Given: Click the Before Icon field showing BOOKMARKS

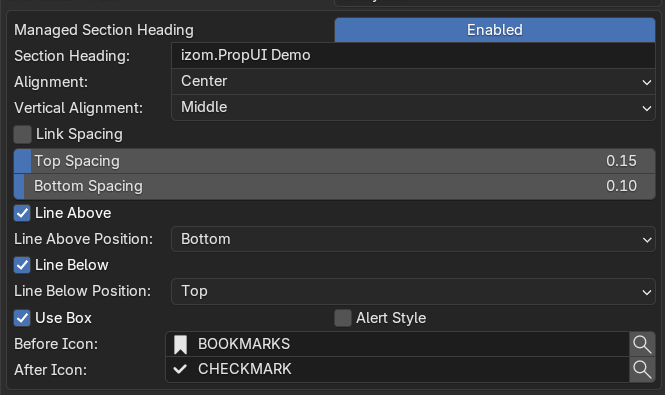Looking at the screenshot, I should [397, 344].
